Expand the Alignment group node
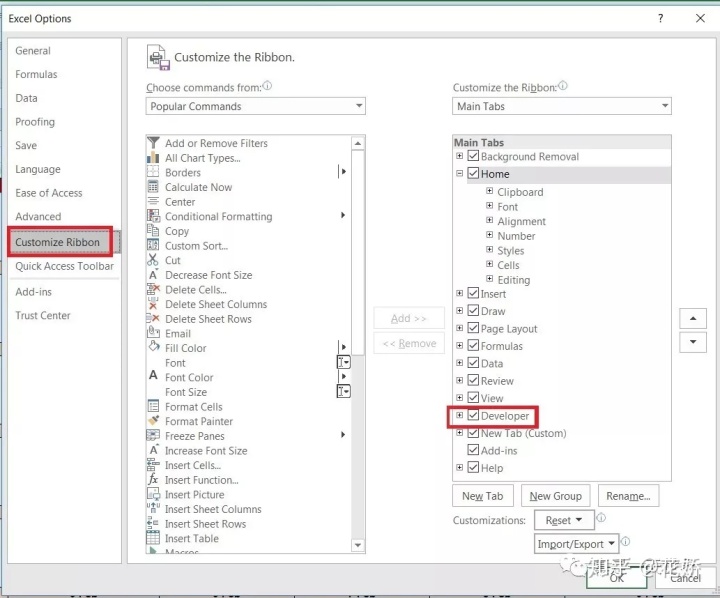 tap(489, 220)
